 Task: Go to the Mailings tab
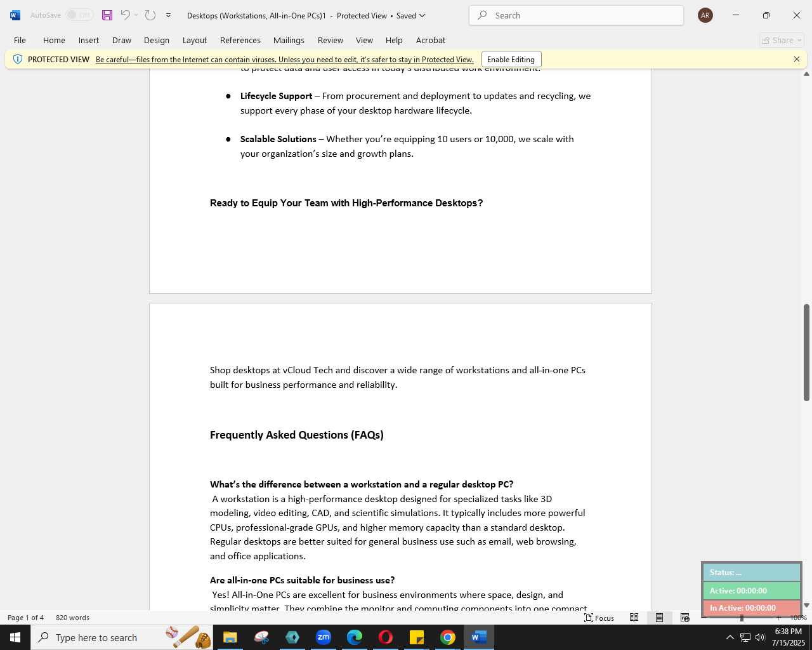pos(289,40)
